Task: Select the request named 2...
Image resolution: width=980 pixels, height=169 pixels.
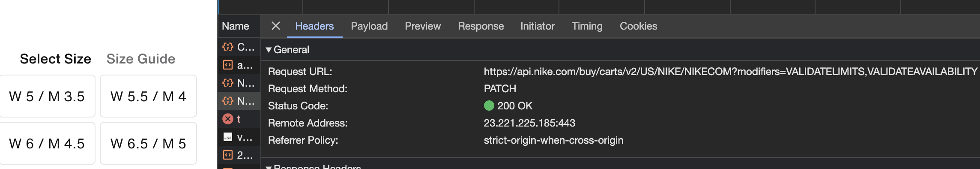Action: point(239,155)
